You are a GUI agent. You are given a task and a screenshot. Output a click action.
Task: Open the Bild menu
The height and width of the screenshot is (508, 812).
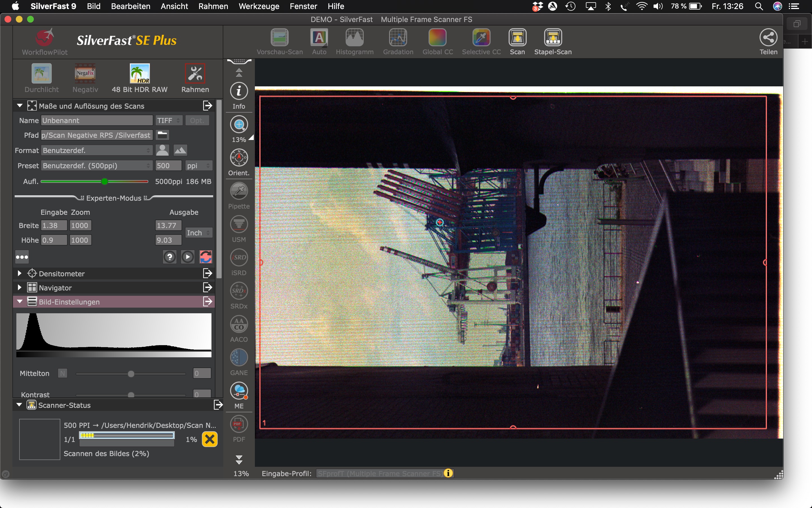pos(94,6)
